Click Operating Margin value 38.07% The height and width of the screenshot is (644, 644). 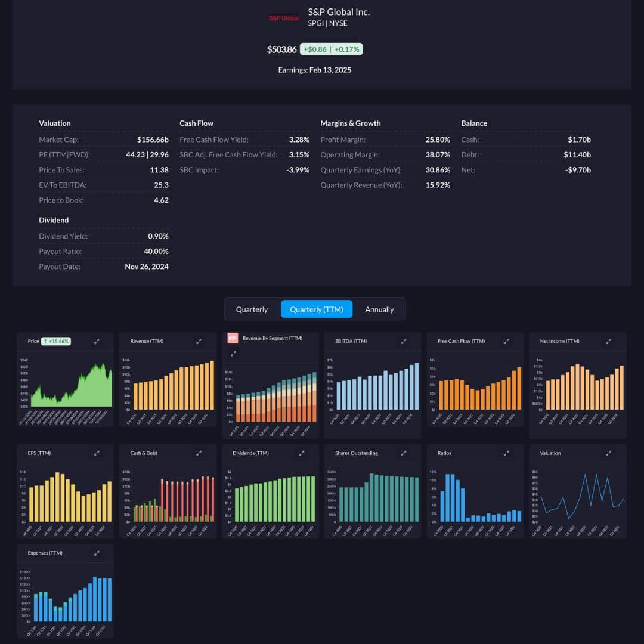click(x=438, y=155)
